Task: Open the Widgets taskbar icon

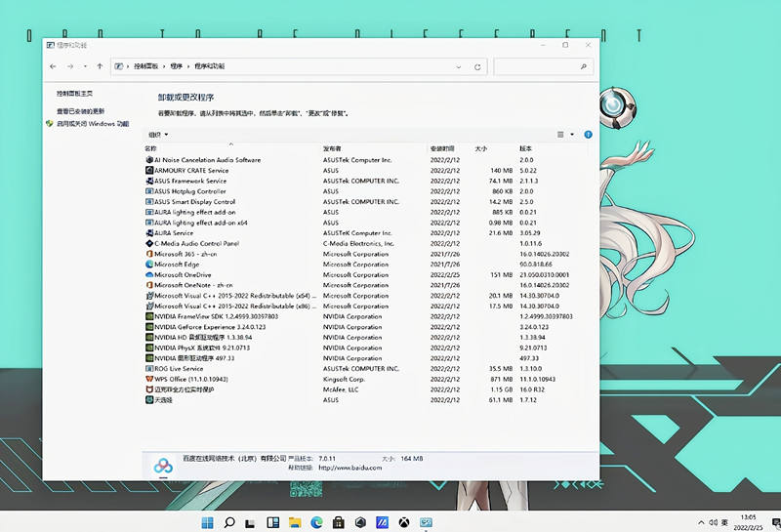Action: coord(273,522)
